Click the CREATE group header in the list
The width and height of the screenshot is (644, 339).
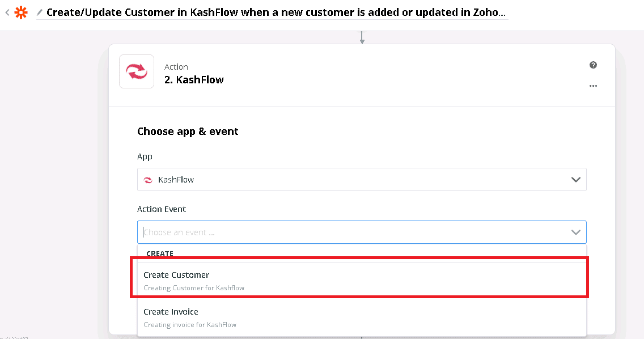(x=160, y=253)
